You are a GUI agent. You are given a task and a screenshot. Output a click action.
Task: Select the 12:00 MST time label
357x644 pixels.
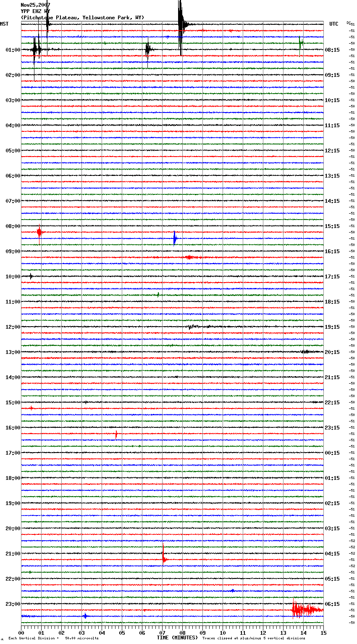pos(13,327)
